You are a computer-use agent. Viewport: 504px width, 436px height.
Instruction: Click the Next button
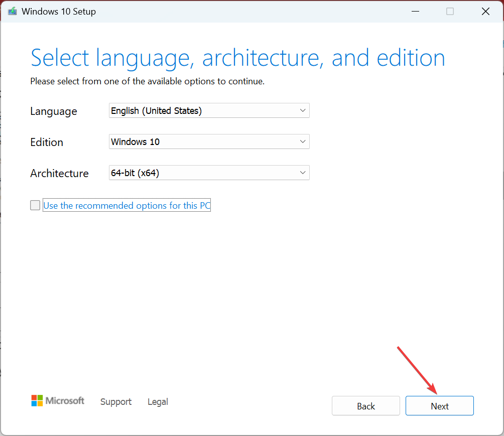coord(439,406)
